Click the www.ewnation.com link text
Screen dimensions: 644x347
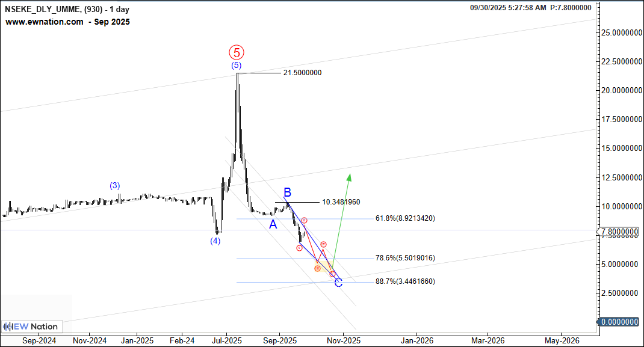(45, 22)
